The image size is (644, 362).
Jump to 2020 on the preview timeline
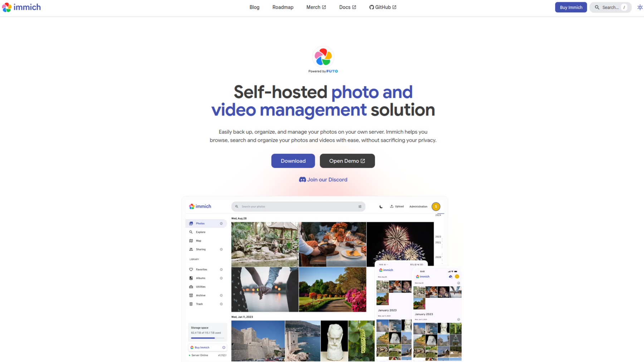(x=438, y=257)
